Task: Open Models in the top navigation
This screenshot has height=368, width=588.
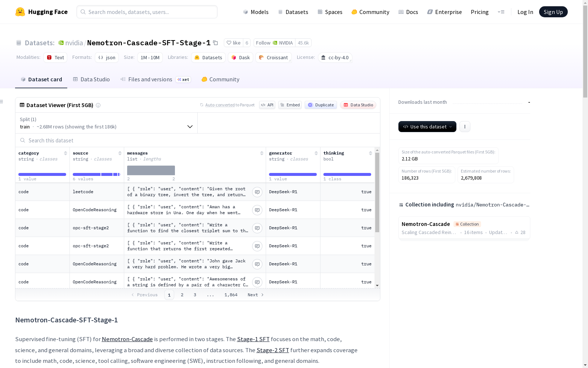Action: tap(256, 12)
